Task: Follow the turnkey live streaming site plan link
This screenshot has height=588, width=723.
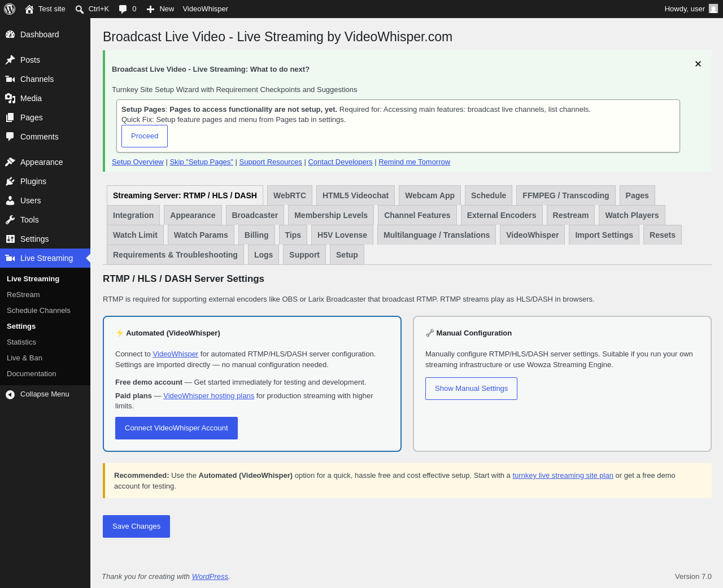Action: pos(563,476)
